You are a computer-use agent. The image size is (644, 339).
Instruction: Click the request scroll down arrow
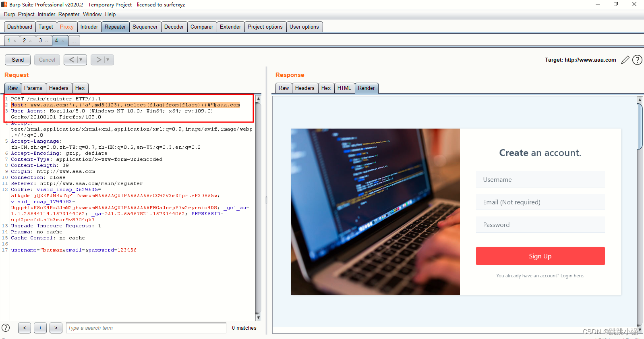coord(258,318)
